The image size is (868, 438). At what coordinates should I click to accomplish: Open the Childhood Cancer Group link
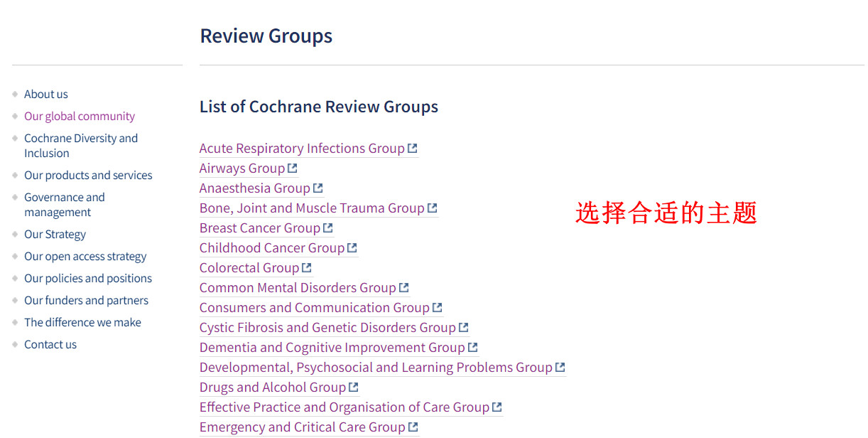click(x=272, y=248)
